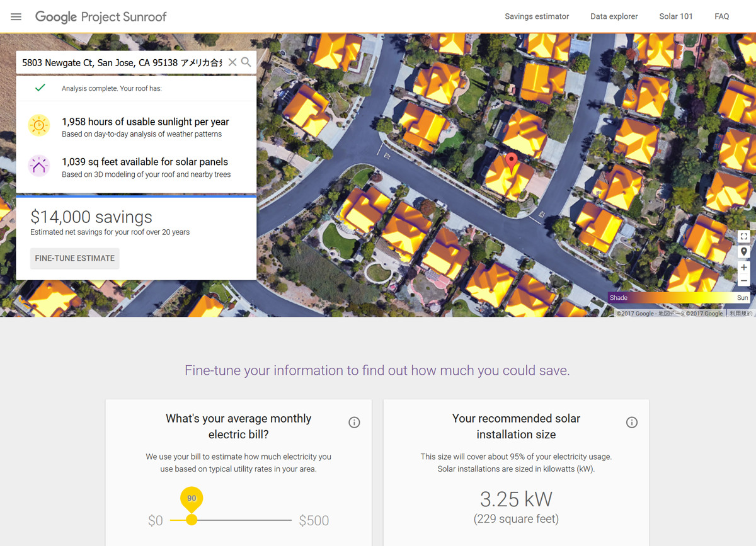Click the '(229 square feet)' text
756x546 pixels.
point(516,520)
